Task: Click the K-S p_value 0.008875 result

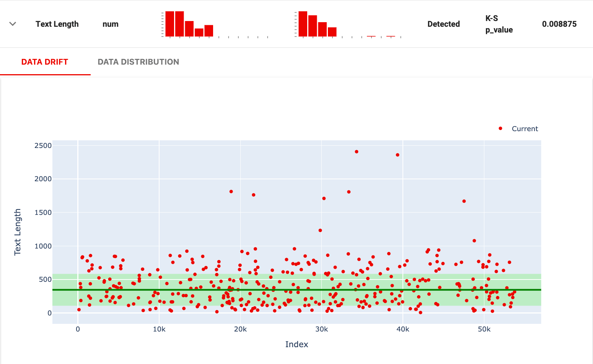Action: coord(559,24)
